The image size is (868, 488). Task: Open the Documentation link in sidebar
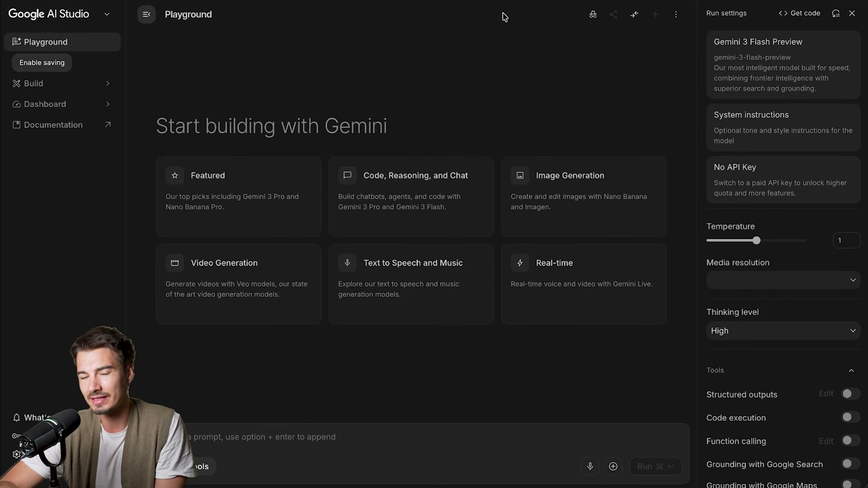click(62, 125)
